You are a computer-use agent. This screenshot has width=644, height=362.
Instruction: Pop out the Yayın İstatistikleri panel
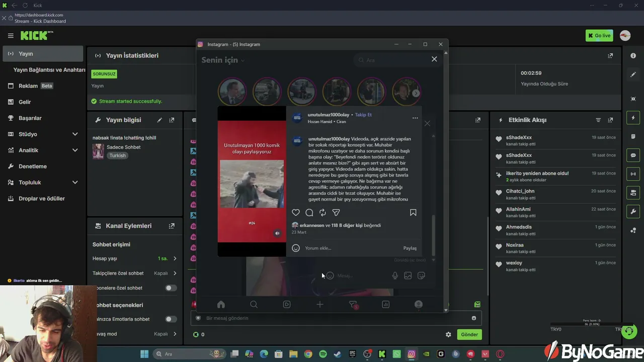tap(610, 55)
